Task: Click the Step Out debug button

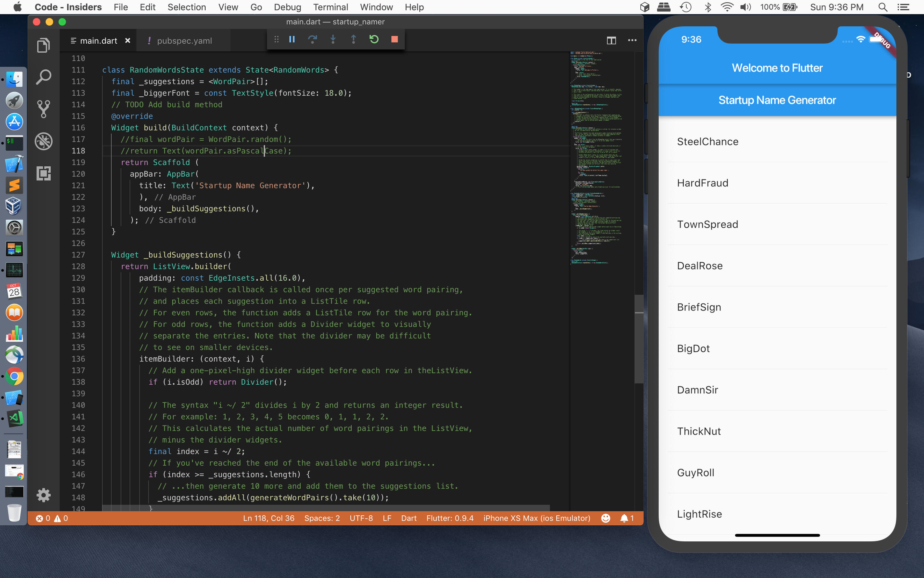Action: [x=354, y=39]
